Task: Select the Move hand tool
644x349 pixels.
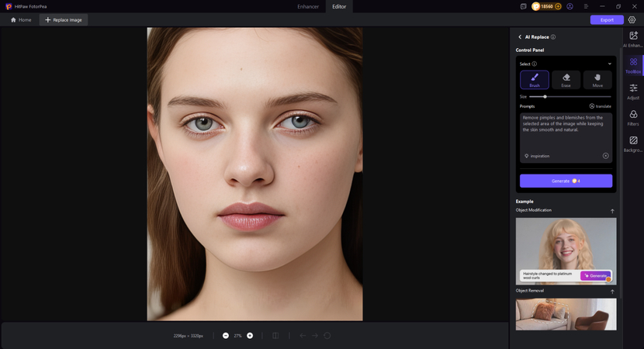Action: (597, 80)
